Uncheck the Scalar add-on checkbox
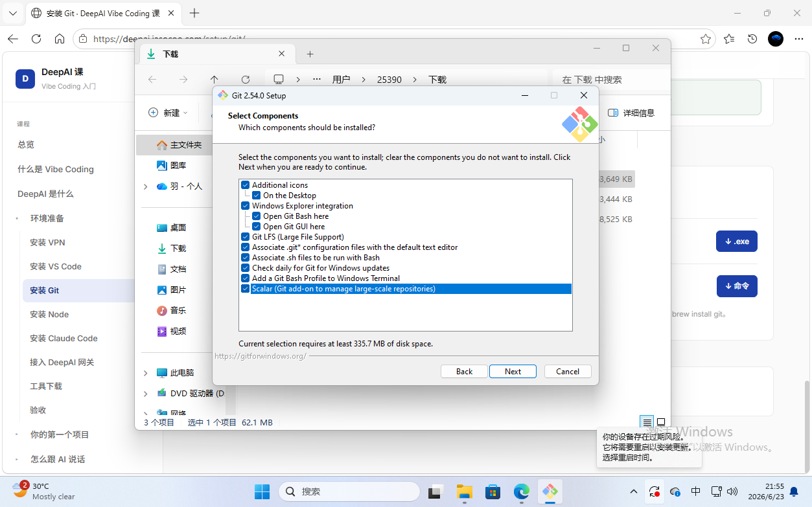This screenshot has height=507, width=812. 246,289
